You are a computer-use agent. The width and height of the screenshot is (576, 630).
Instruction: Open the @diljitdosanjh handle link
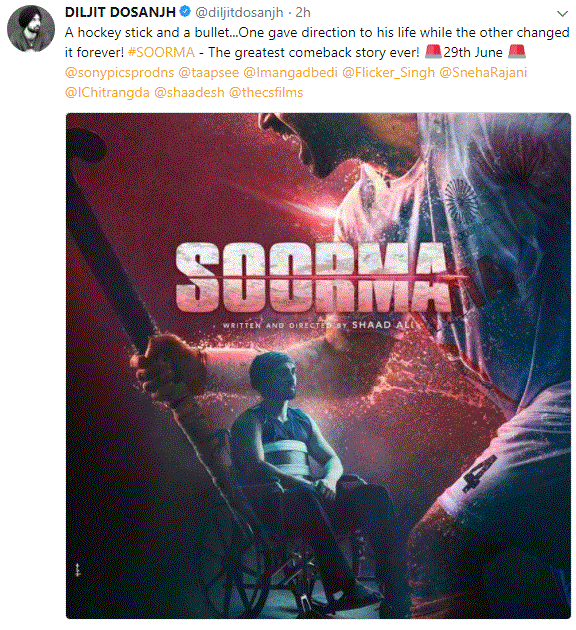coord(239,12)
